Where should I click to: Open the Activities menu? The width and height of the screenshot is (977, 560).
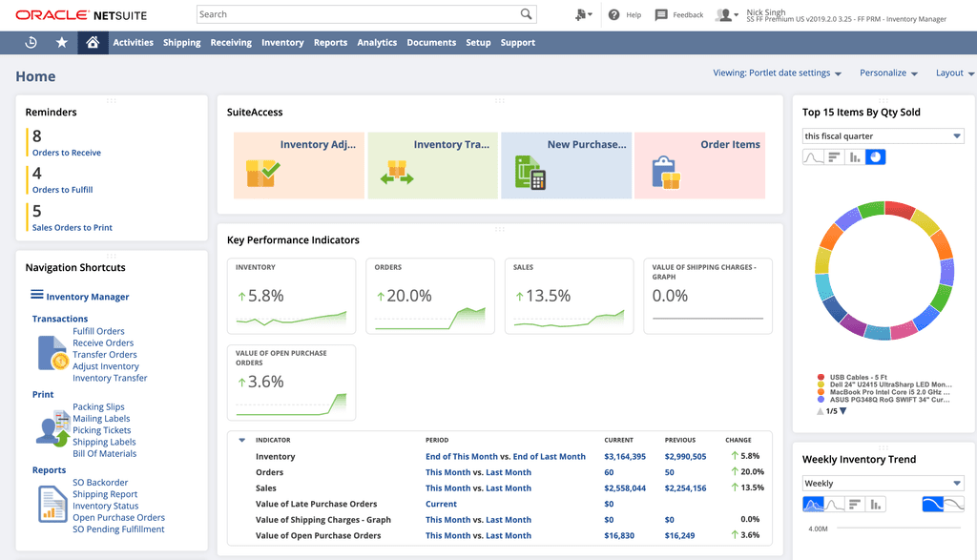coord(133,42)
